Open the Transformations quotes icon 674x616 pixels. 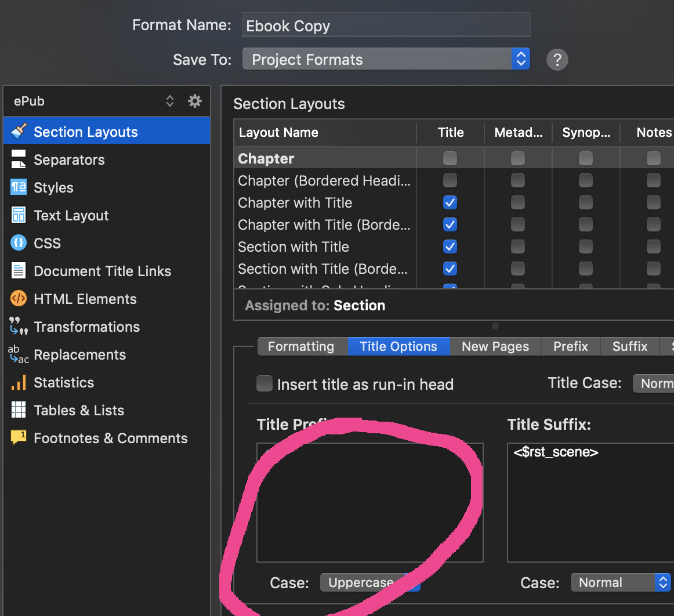(x=19, y=327)
